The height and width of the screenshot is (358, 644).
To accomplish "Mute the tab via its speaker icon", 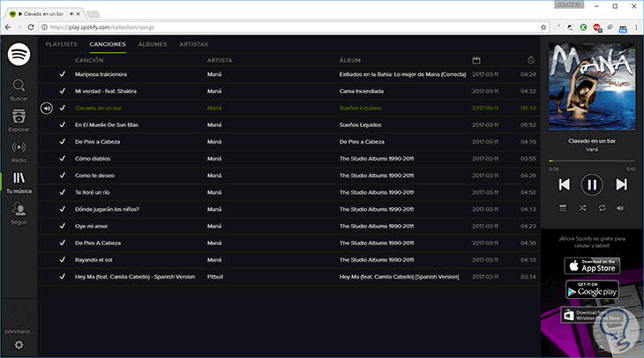I will click(x=71, y=14).
